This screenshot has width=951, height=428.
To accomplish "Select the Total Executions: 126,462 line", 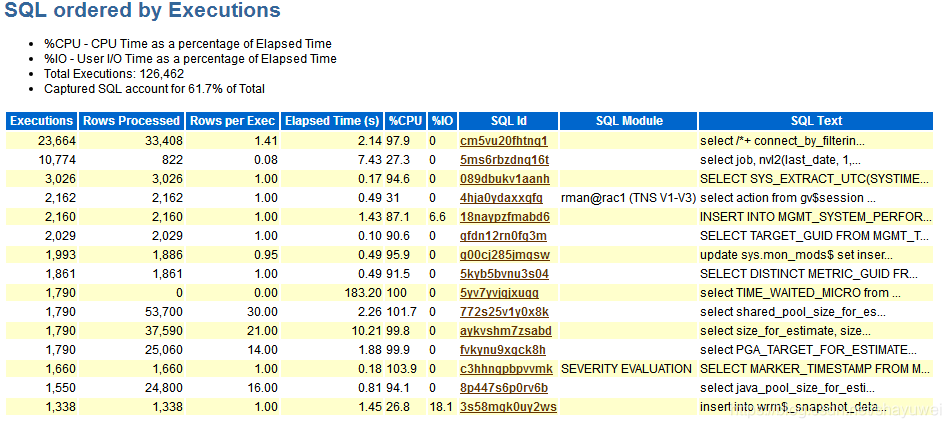I will click(x=114, y=74).
